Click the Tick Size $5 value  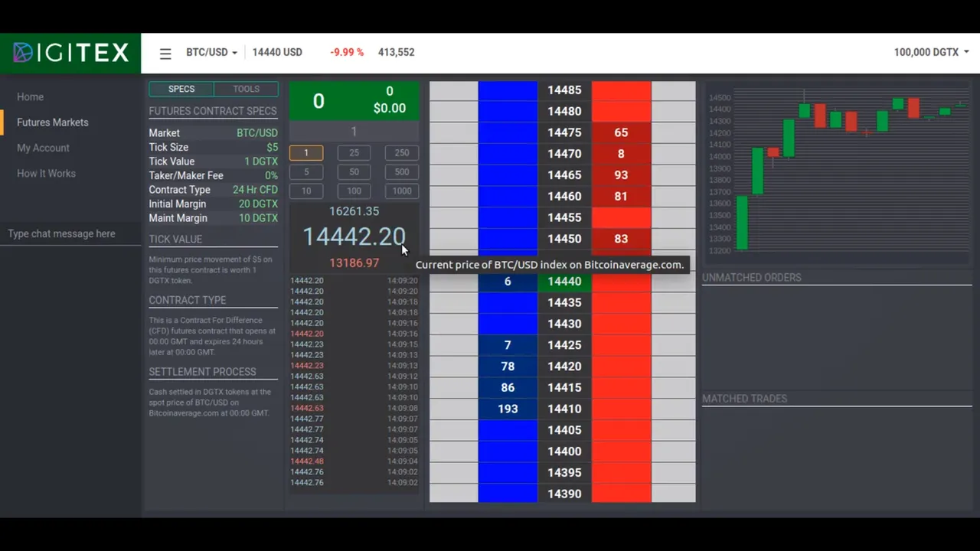(x=273, y=148)
